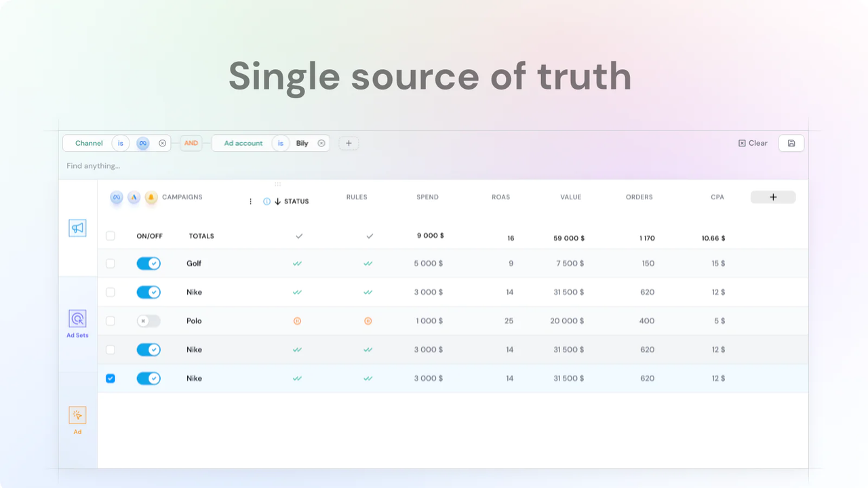Add a new filter with plus button

pyautogui.click(x=349, y=143)
